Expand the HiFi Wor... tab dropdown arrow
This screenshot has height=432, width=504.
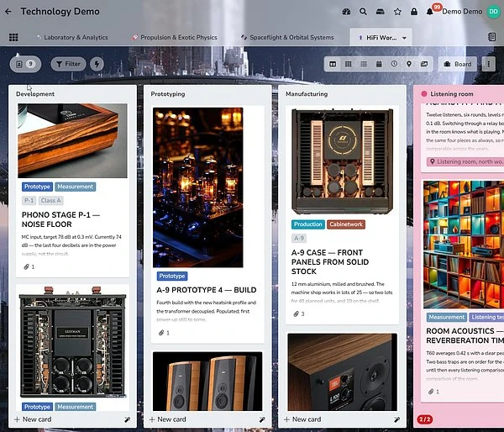(x=404, y=38)
